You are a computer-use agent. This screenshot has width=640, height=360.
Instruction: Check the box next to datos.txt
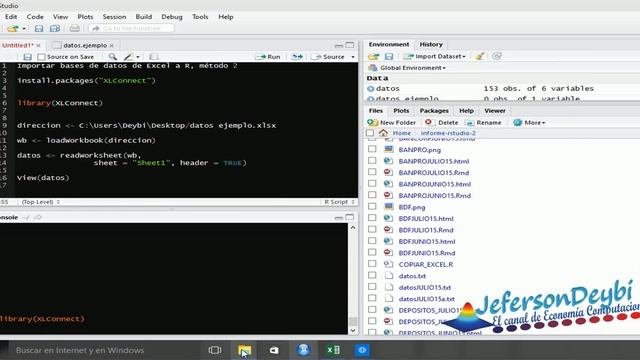coord(372,276)
